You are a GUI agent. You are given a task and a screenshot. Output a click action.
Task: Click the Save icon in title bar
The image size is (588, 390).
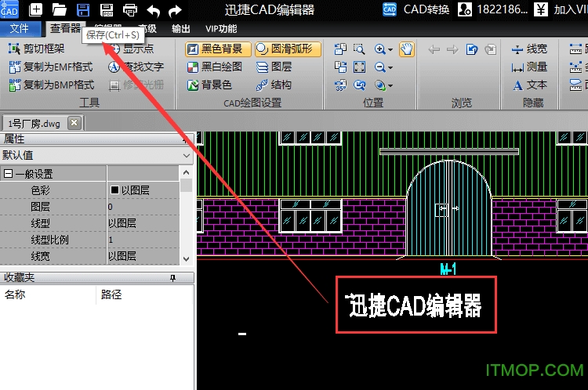(82, 9)
